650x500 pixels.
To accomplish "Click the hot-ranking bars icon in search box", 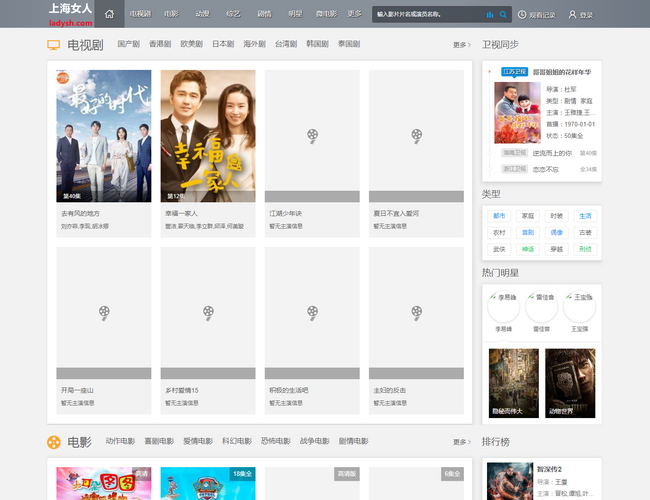I will tap(490, 15).
